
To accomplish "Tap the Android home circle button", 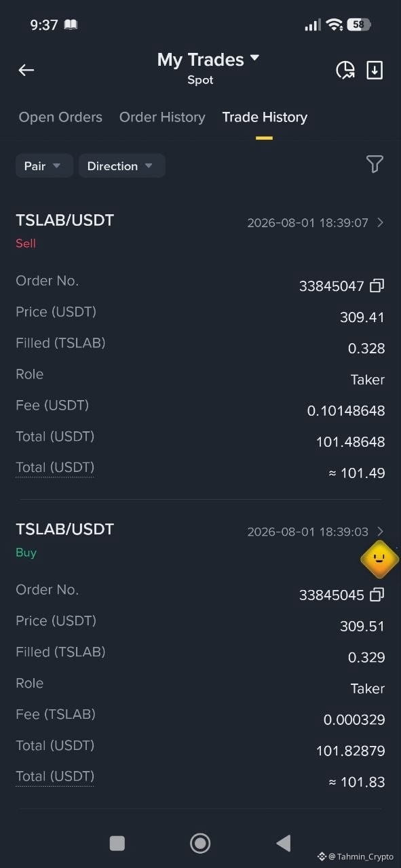I will 200,843.
